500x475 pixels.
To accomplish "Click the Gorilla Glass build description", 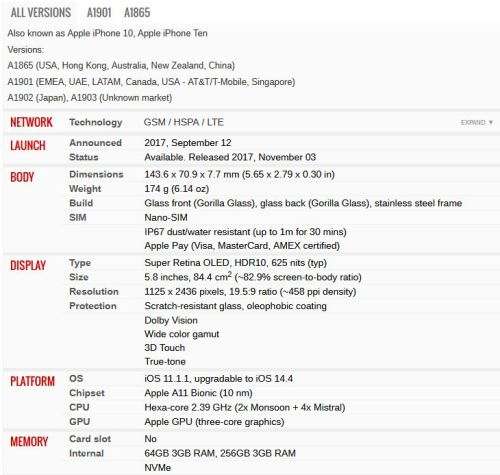I will tap(303, 203).
